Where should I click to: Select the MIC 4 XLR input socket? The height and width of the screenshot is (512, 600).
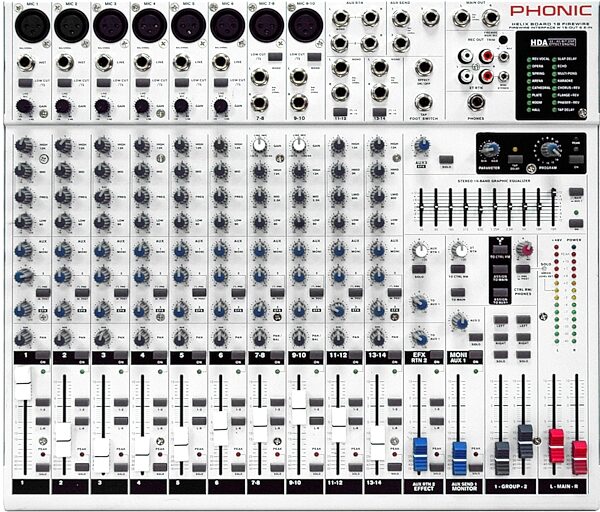click(x=149, y=25)
